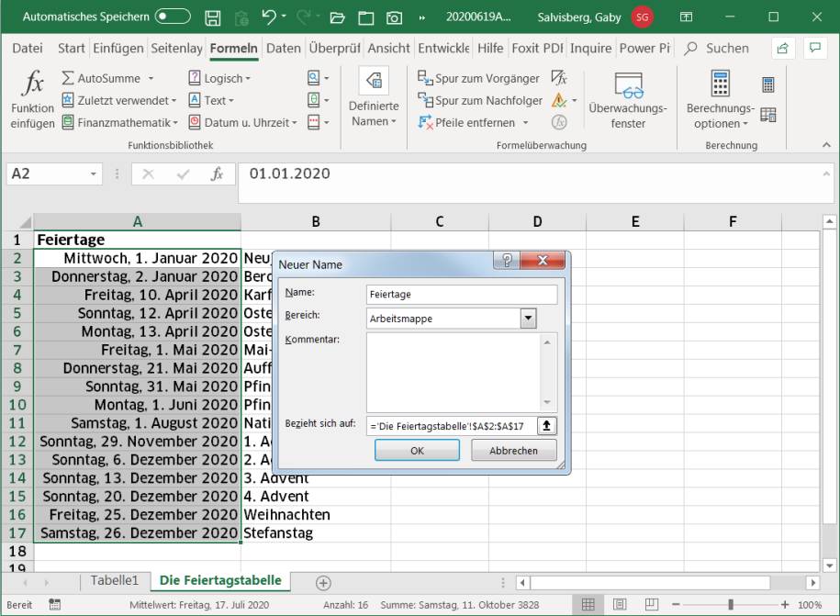Toggle the Automatisches Speichern switch
Image resolution: width=840 pixels, height=616 pixels.
(x=173, y=17)
